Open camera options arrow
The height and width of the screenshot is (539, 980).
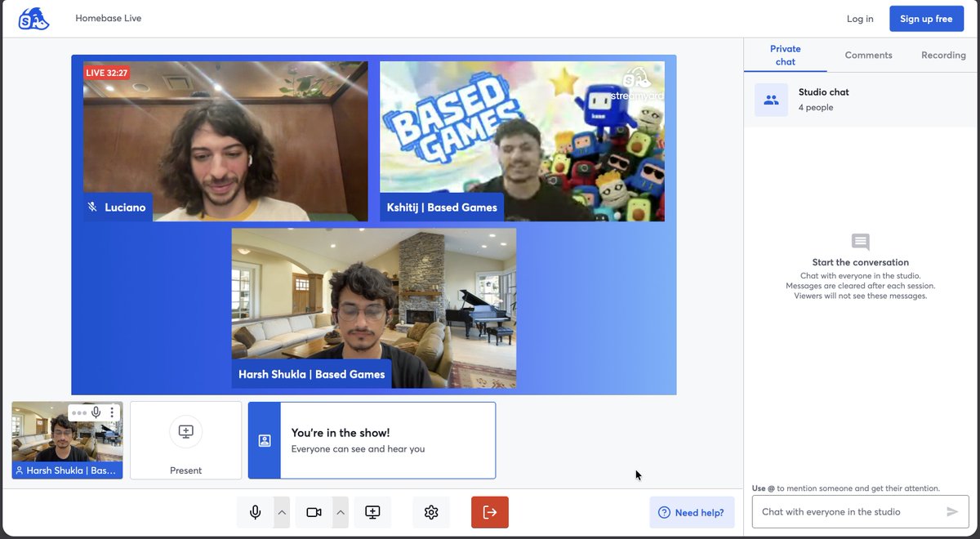click(341, 512)
